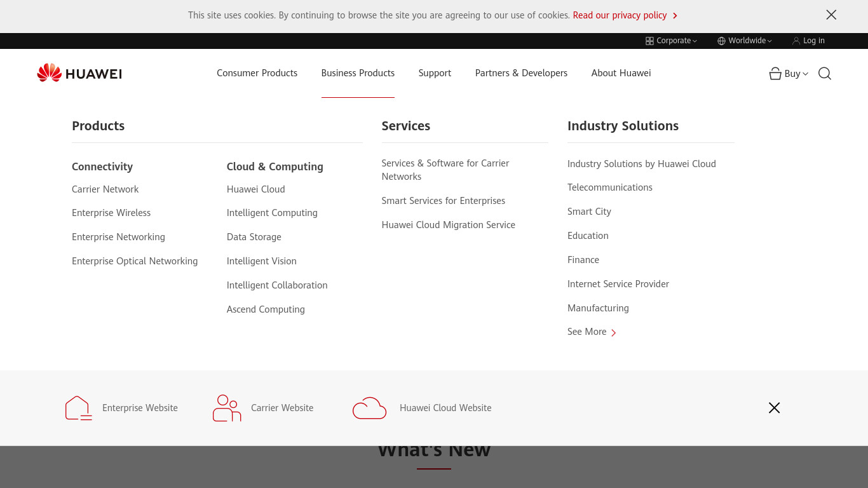Open the Smart City link
This screenshot has height=488, width=868.
pos(589,212)
